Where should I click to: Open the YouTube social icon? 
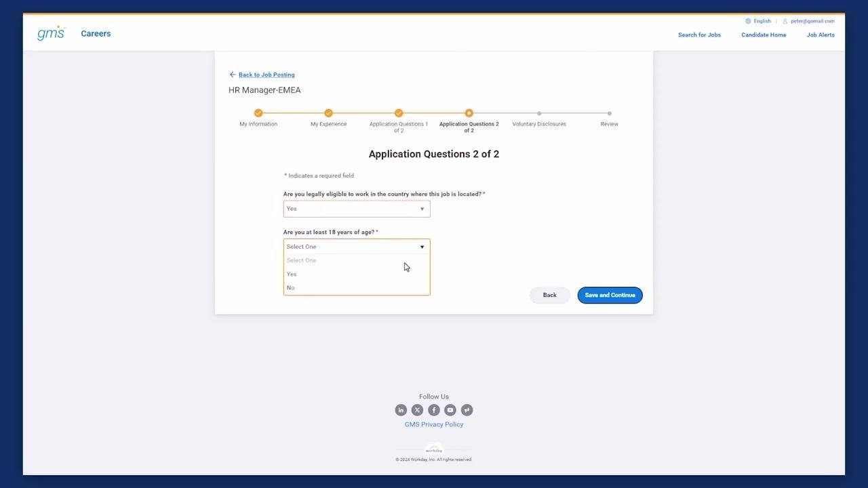tap(450, 410)
